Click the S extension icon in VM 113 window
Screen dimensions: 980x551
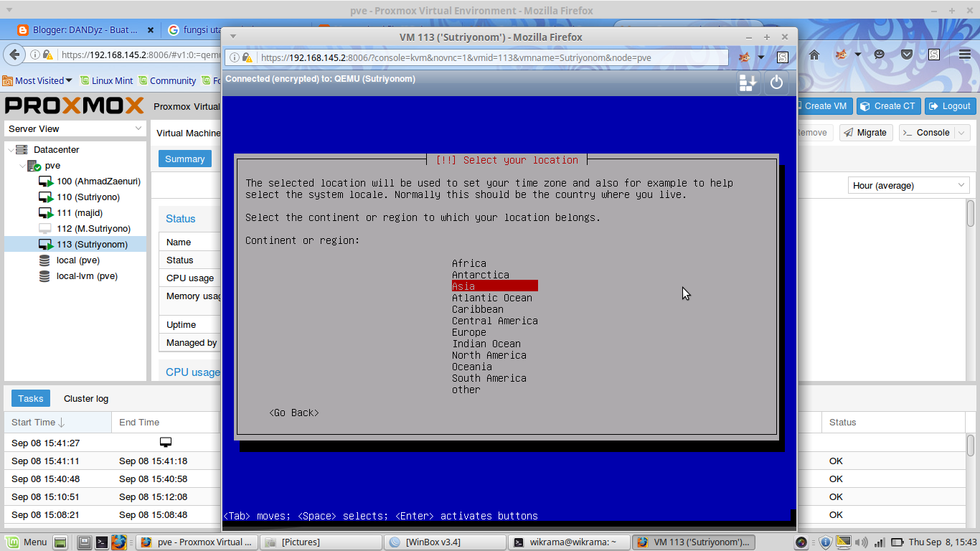[x=783, y=57]
